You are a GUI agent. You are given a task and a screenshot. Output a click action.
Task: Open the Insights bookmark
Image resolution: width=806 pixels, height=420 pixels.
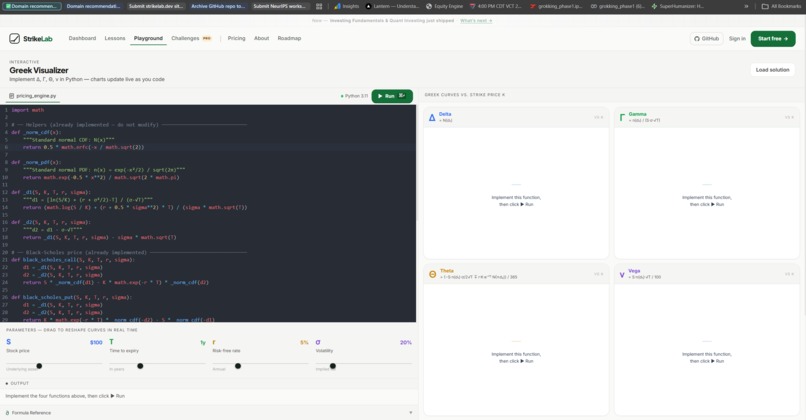346,6
